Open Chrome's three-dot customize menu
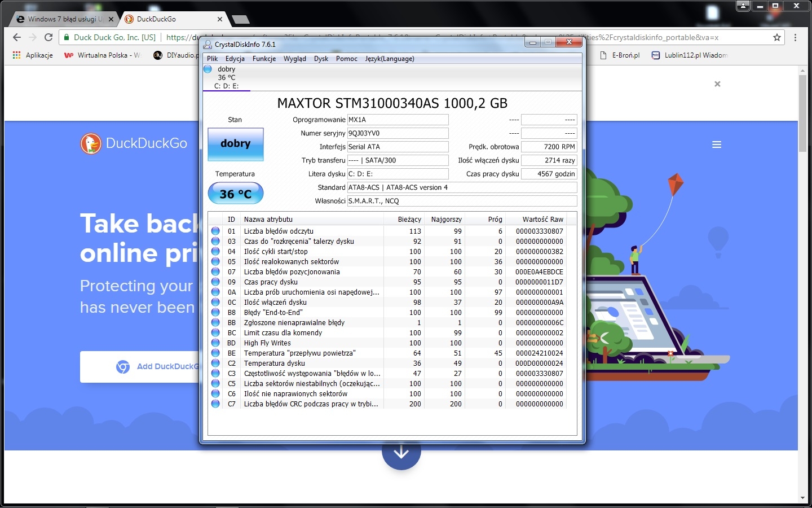This screenshot has width=812, height=508. (x=796, y=37)
